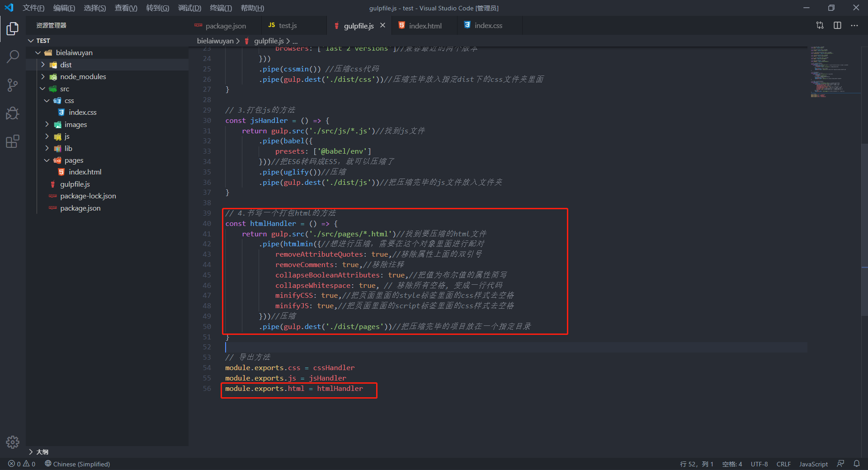The width and height of the screenshot is (868, 470).
Task: Open the Explorer view in activity bar
Action: (x=13, y=28)
